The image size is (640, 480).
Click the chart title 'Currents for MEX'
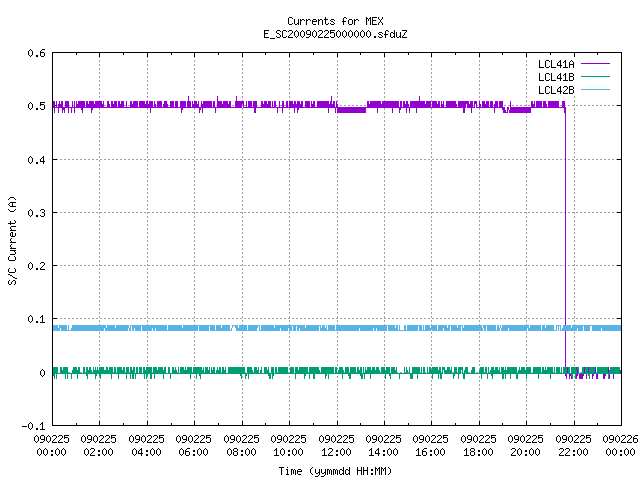tap(335, 21)
